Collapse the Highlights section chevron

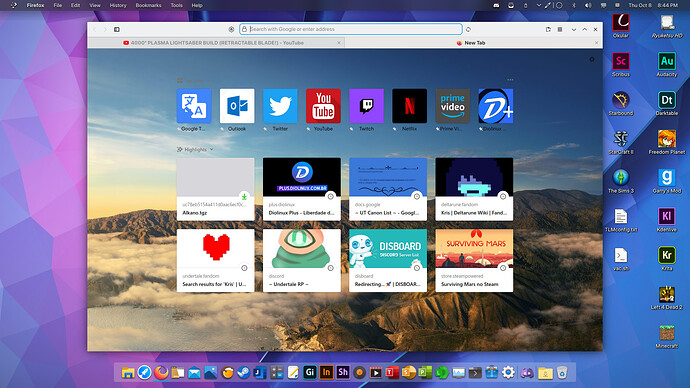point(212,150)
